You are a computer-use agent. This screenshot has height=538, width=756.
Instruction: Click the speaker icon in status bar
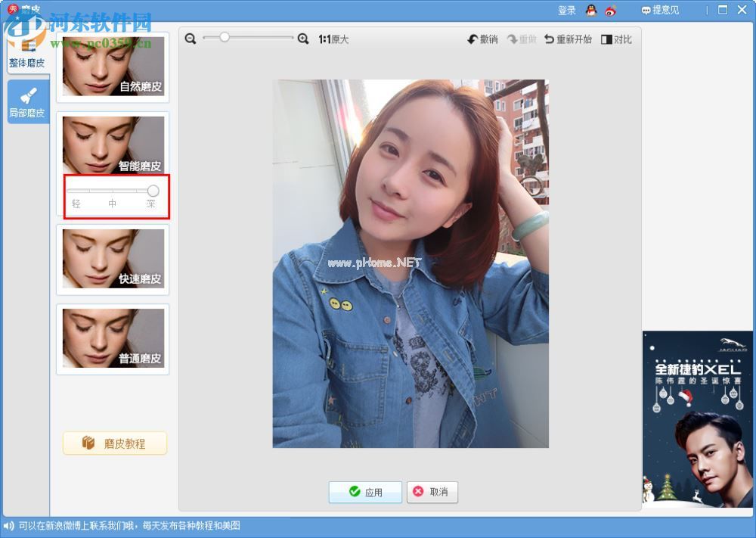[x=8, y=526]
